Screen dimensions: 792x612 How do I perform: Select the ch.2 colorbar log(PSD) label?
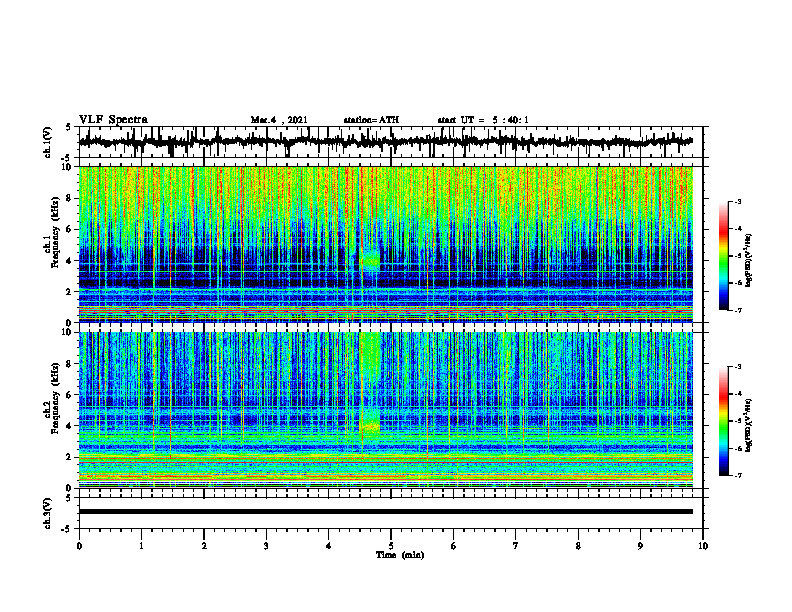click(749, 425)
